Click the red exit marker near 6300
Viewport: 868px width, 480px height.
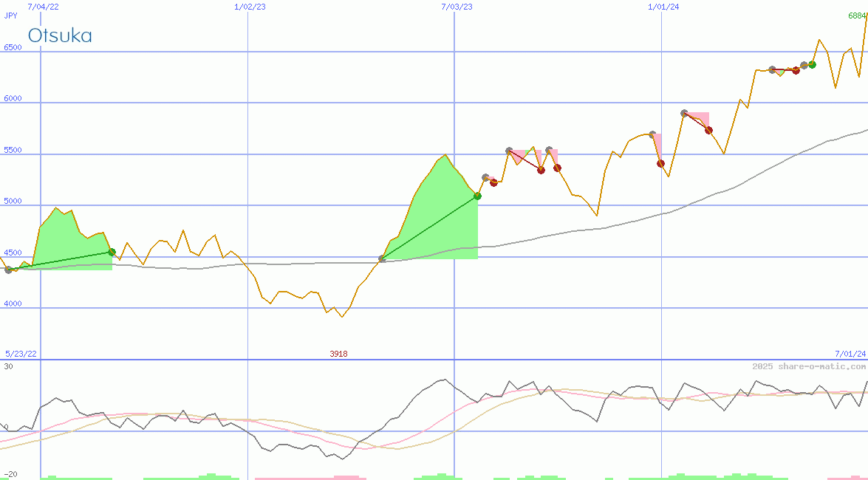(x=796, y=70)
